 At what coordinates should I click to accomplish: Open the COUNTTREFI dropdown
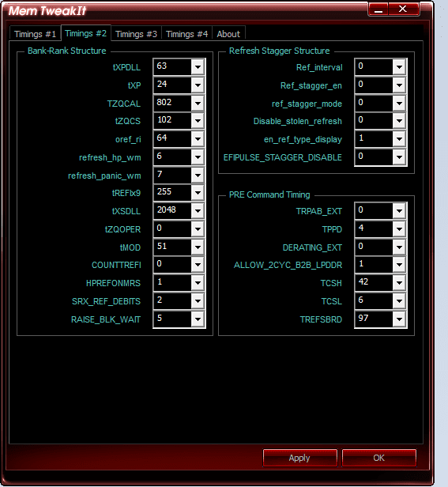198,265
